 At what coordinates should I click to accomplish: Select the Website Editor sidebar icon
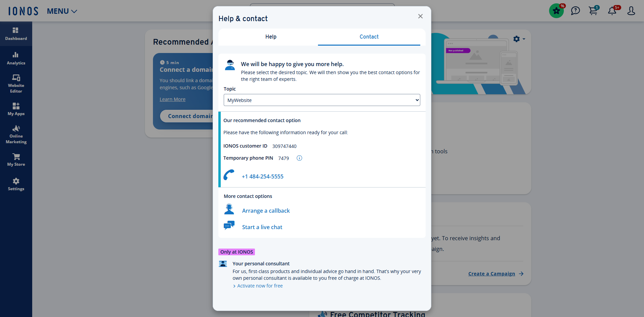(16, 83)
